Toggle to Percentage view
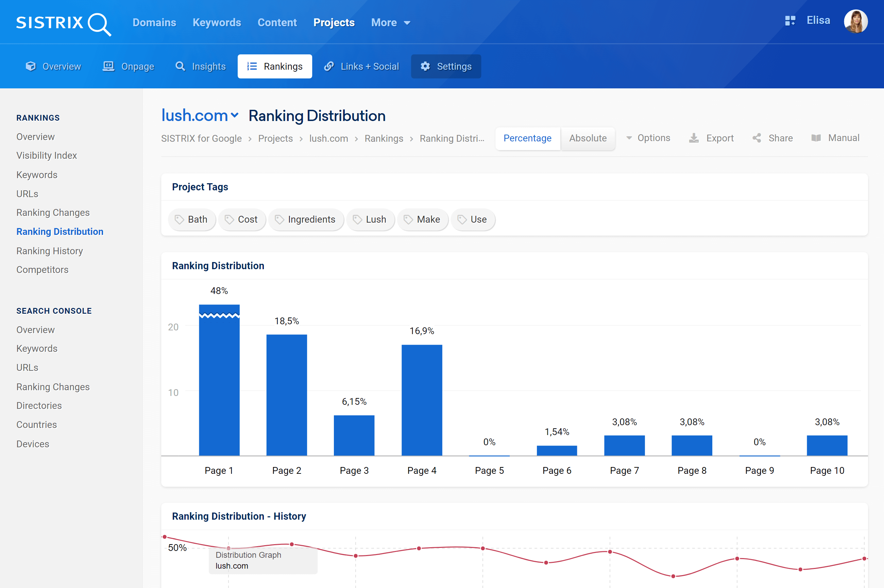Image resolution: width=884 pixels, height=588 pixels. 527,138
